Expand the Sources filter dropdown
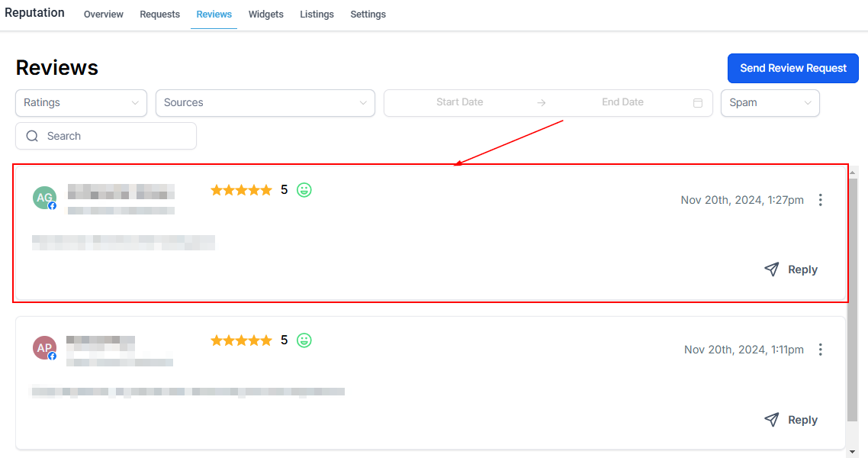This screenshot has width=868, height=458. [265, 103]
